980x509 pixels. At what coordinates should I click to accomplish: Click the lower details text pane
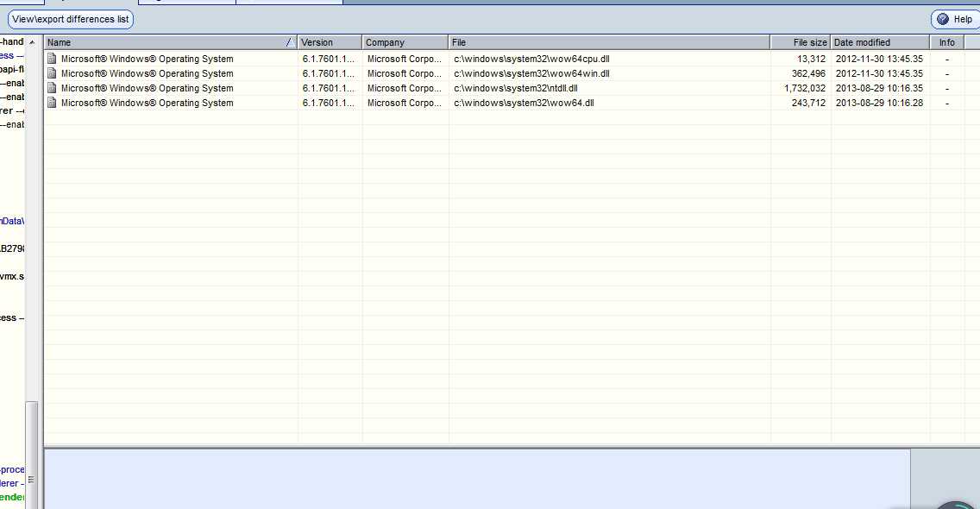point(478,478)
